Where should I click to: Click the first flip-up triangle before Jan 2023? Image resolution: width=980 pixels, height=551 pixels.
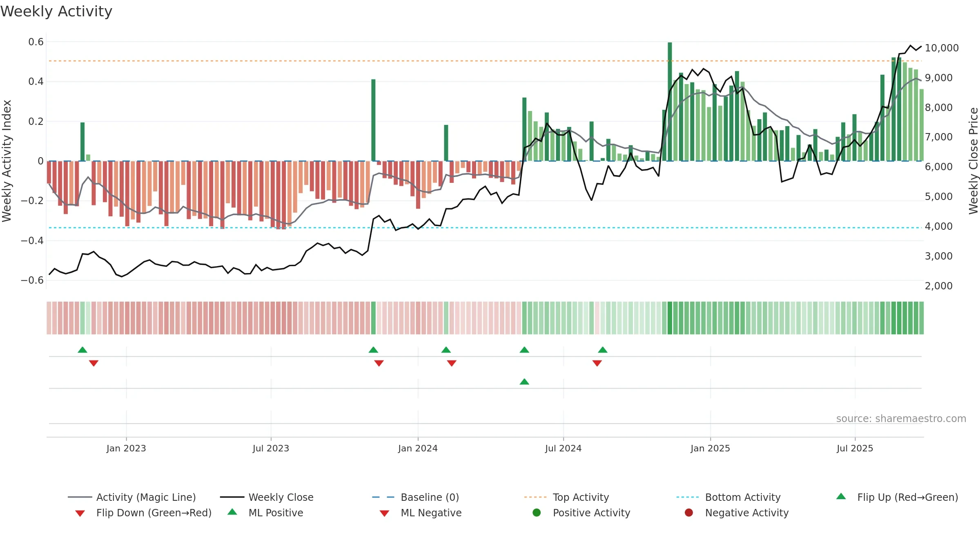tap(82, 350)
